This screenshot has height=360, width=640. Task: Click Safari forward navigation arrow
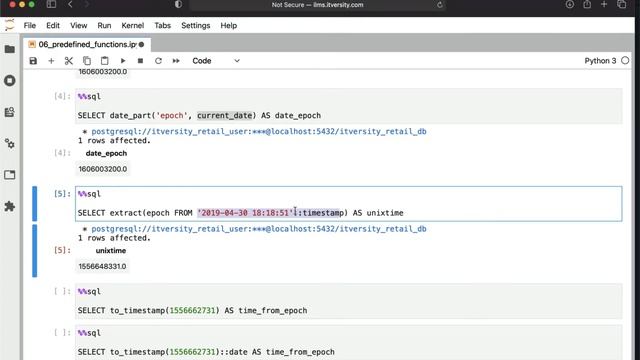point(87,4)
